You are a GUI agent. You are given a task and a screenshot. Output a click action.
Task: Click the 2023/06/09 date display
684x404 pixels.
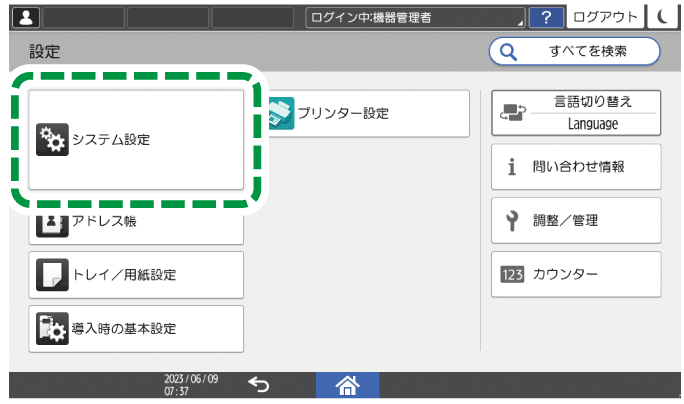click(x=191, y=378)
